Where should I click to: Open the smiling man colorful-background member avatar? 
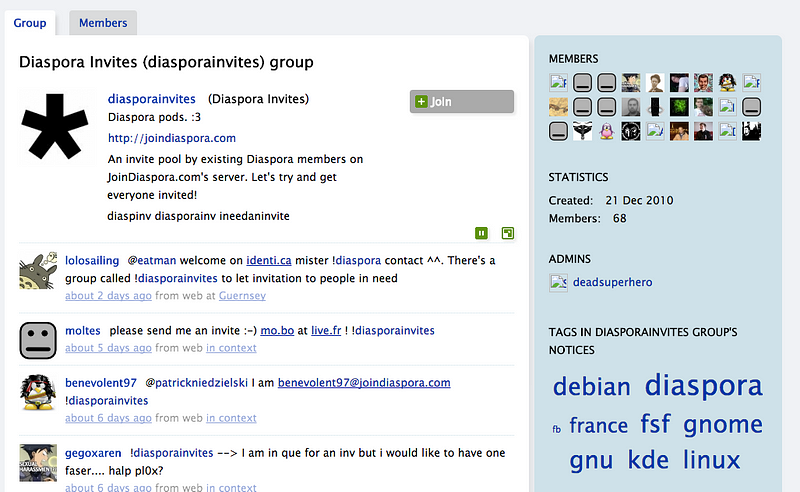(x=703, y=83)
